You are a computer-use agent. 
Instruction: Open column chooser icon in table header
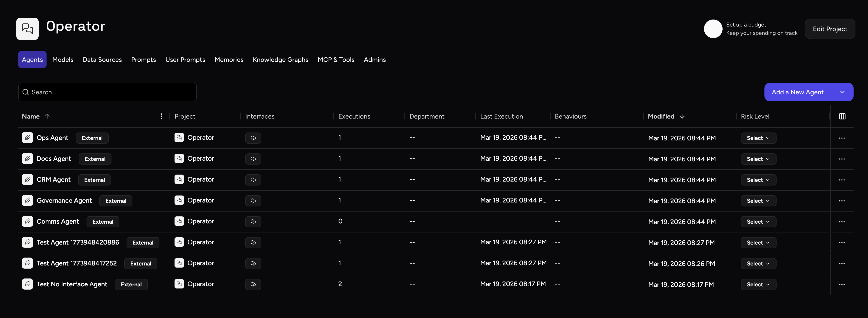842,116
